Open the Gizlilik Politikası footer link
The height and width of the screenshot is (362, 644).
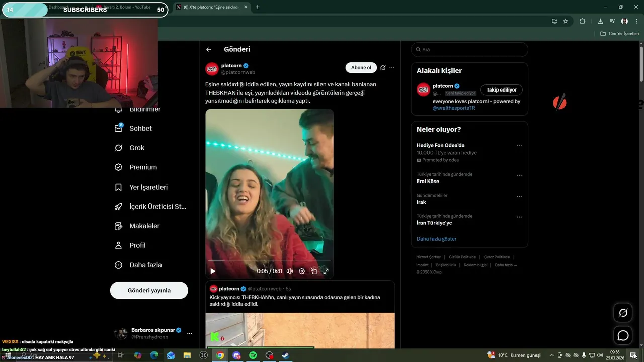(x=462, y=257)
